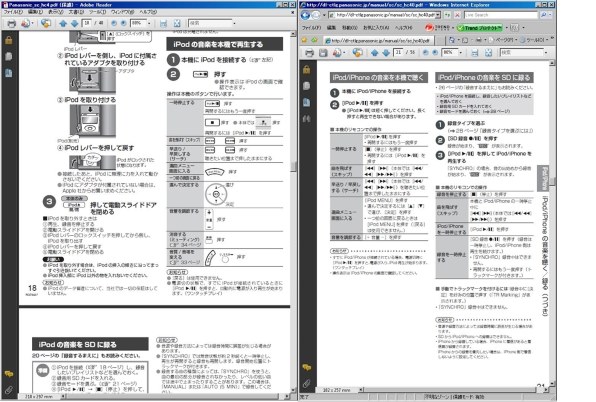Image resolution: width=596 pixels, height=402 pixels.
Task: Open the pages panel in the embedded PDF sidebar
Action: [x=307, y=86]
